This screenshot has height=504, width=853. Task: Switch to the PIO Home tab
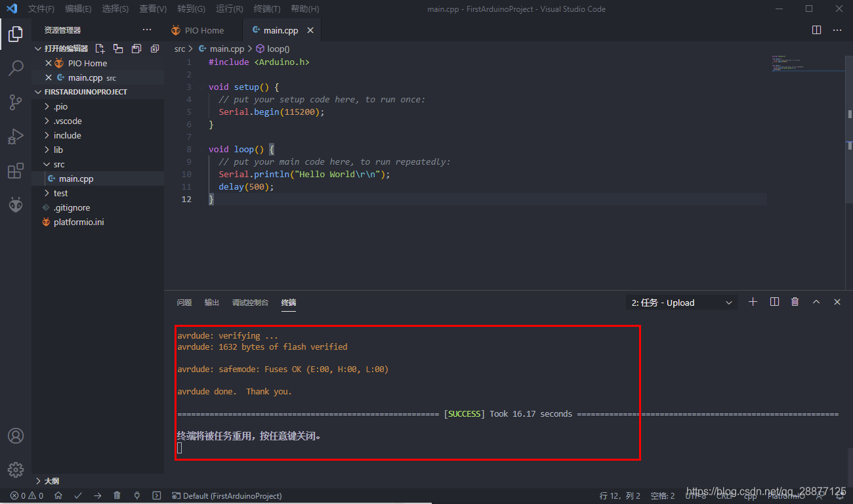pos(203,31)
